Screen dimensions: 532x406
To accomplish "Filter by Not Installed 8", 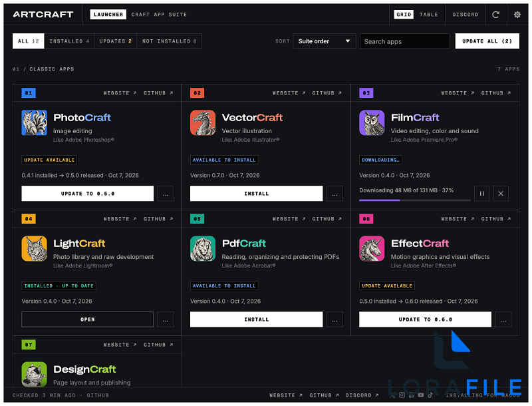I will (170, 41).
